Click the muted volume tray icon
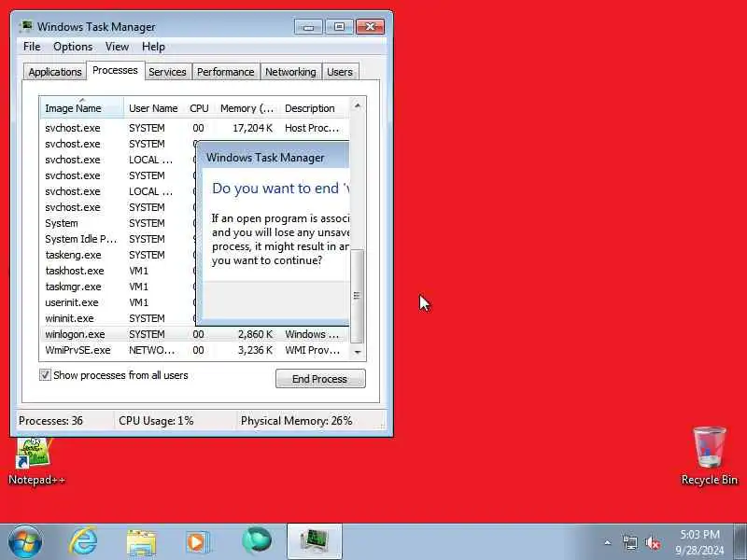Screen dimensions: 747x560 coord(653,542)
